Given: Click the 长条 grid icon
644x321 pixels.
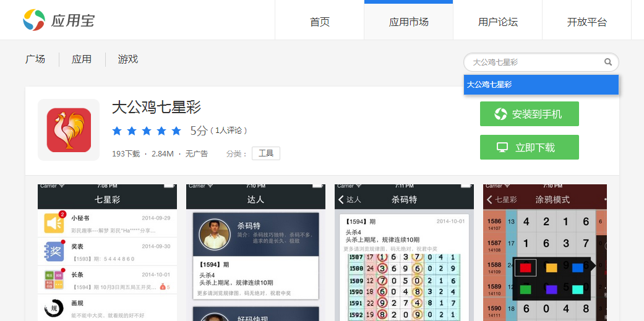Looking at the screenshot, I should point(54,280).
